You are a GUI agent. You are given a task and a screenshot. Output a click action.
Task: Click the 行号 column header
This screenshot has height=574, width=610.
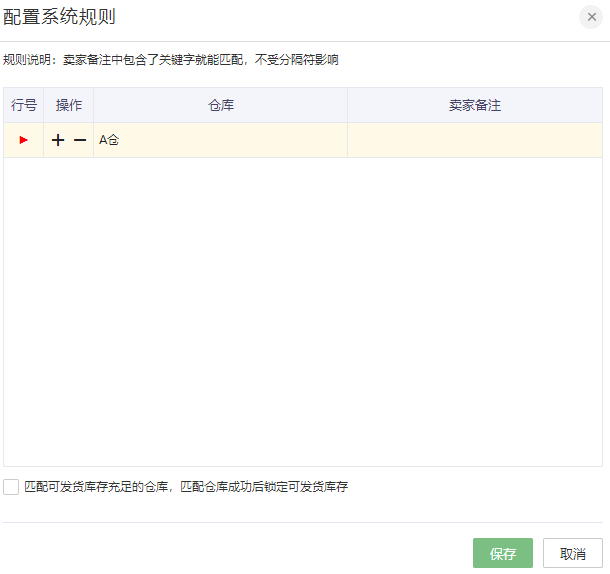[23, 105]
